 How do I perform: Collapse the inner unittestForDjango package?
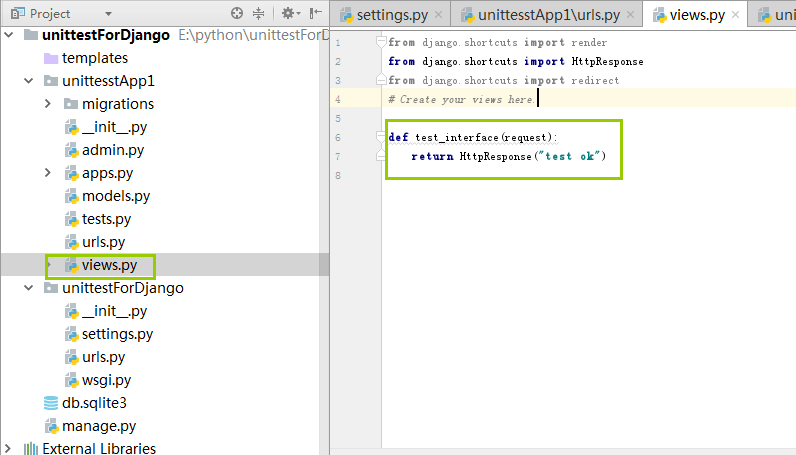tap(28, 288)
